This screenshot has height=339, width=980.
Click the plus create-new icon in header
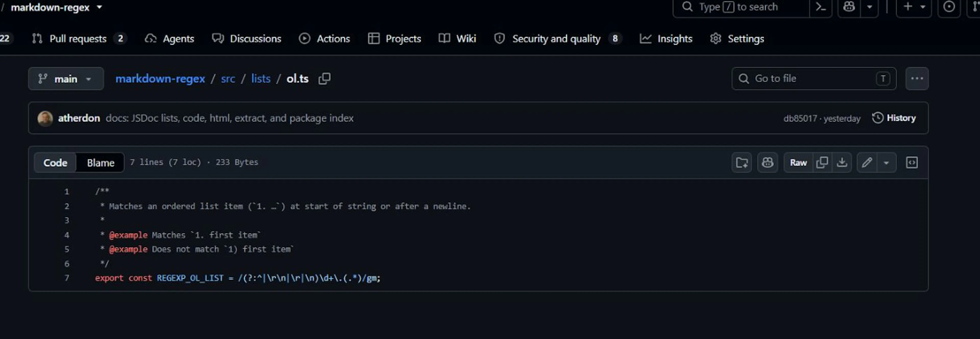(x=908, y=7)
